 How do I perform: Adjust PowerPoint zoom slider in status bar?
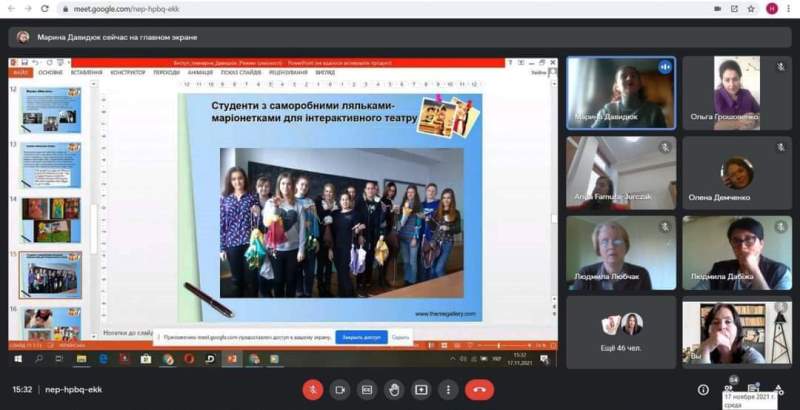[x=503, y=346]
